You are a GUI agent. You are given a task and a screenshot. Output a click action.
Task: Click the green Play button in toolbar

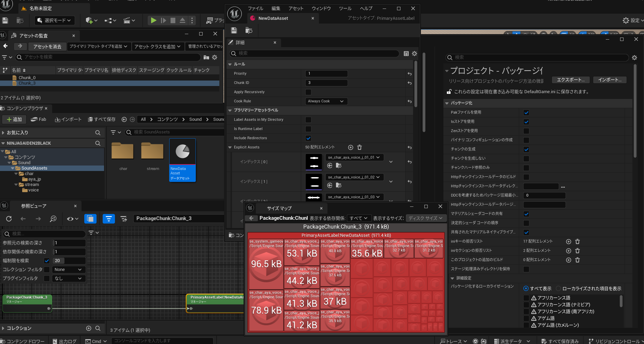click(x=153, y=20)
